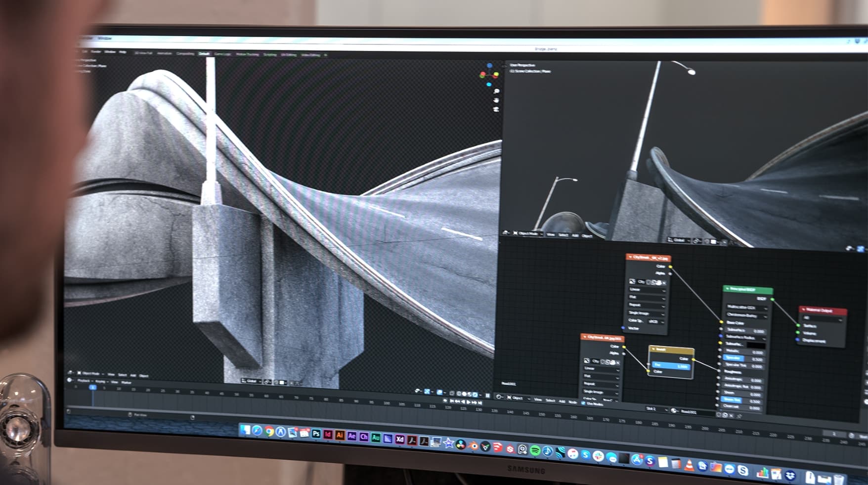868x485 pixels.
Task: Open the Material Output target dropdown
Action: pyautogui.click(x=823, y=318)
